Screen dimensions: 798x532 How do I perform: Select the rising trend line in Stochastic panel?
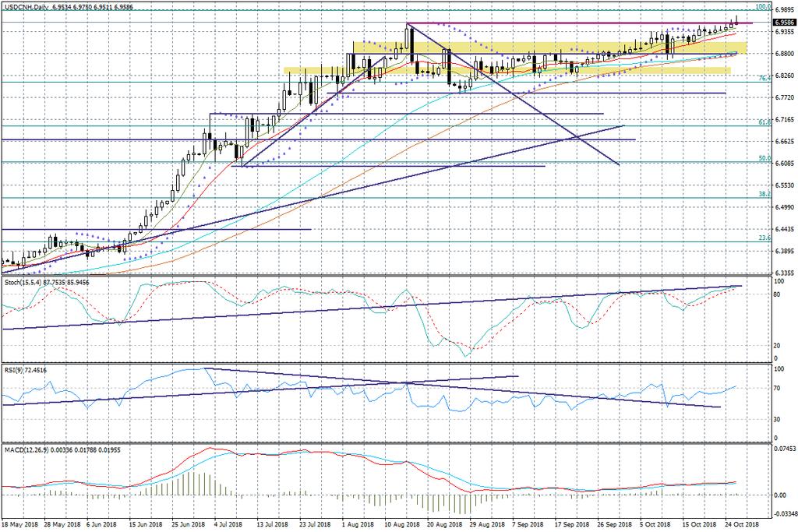[372, 308]
